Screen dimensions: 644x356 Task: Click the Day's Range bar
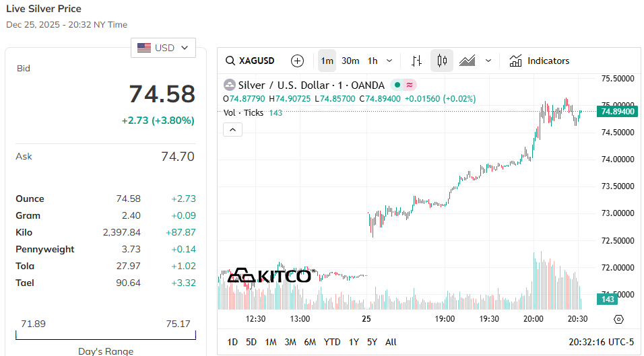click(x=106, y=334)
